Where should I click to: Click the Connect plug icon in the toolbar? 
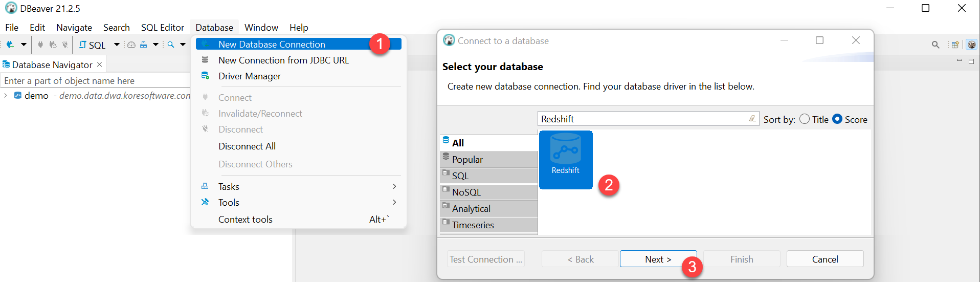[40, 45]
